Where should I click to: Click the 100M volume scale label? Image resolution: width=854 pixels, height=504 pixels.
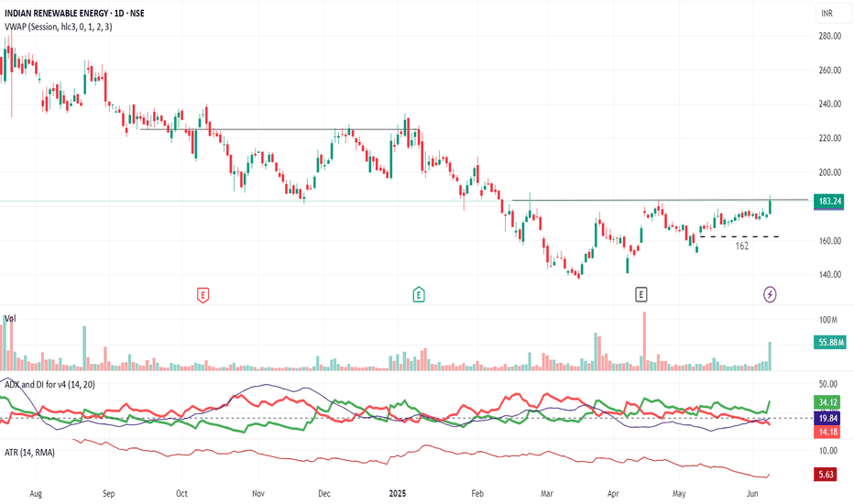[x=827, y=320]
